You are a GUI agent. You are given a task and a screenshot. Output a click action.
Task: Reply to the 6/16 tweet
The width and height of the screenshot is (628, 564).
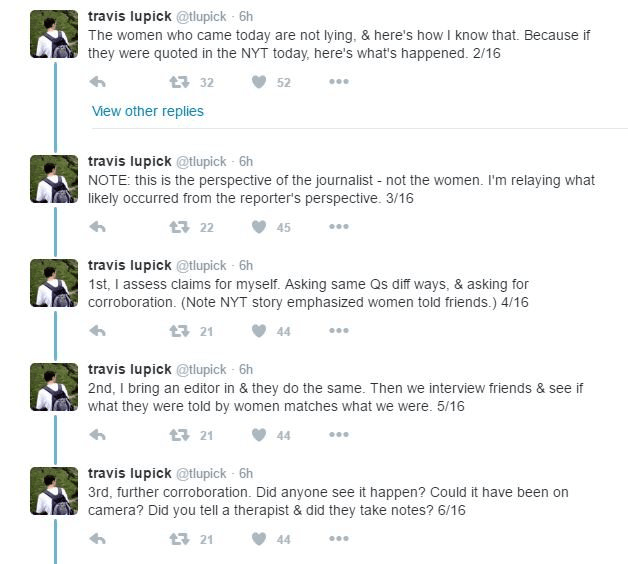coord(98,539)
